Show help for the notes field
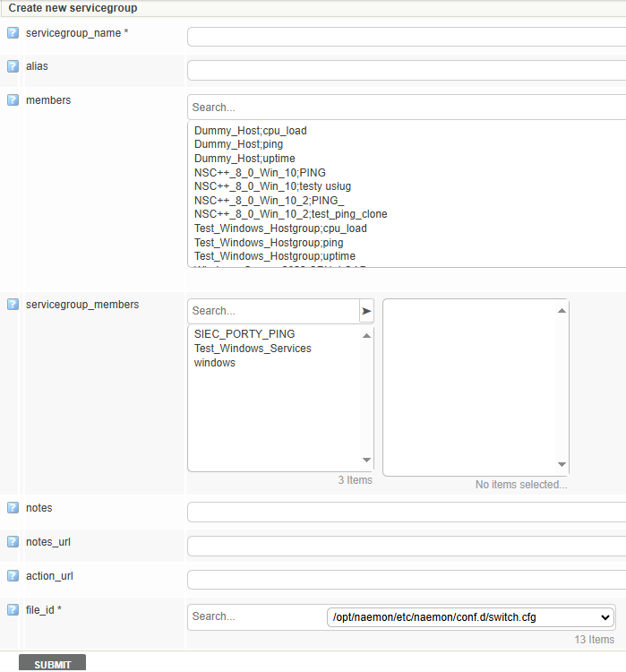The height and width of the screenshot is (672, 626). 13,508
